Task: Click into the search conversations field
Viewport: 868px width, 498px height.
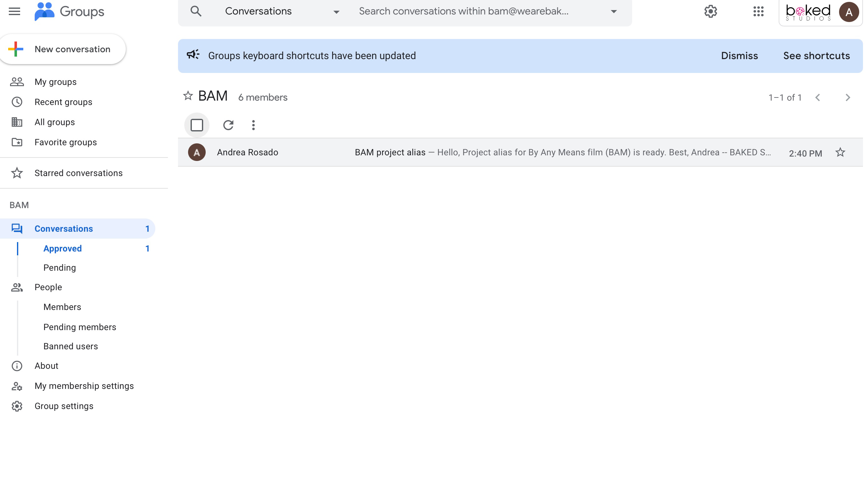Action: click(479, 12)
